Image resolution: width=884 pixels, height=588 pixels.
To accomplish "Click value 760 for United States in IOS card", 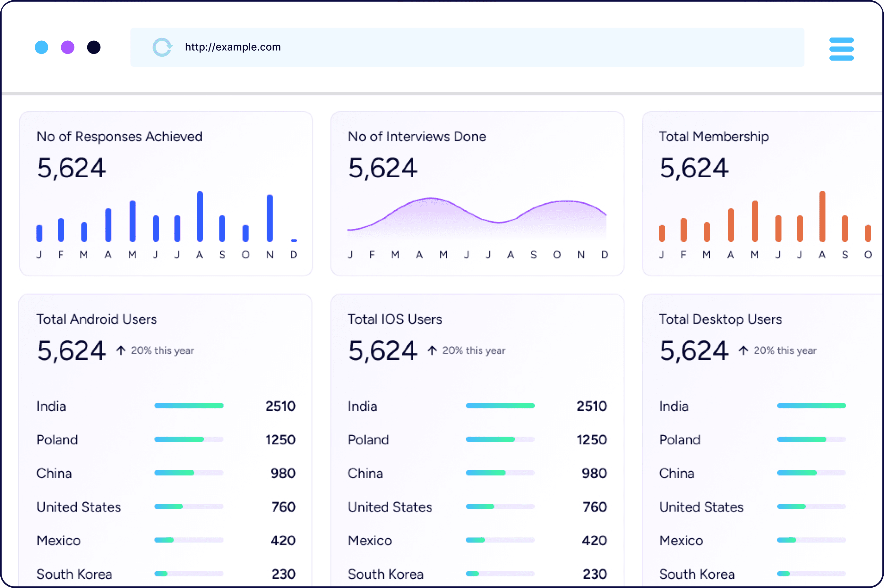I will 595,507.
